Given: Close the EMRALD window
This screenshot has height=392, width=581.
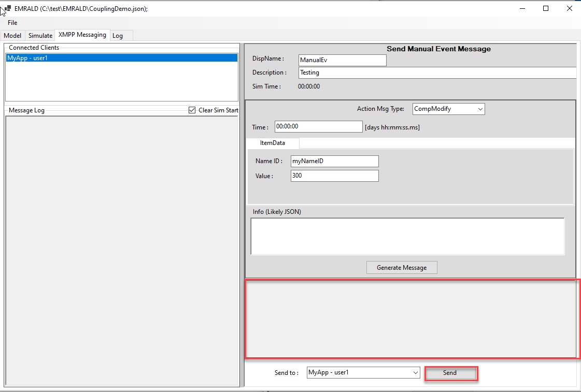Looking at the screenshot, I should [x=570, y=8].
